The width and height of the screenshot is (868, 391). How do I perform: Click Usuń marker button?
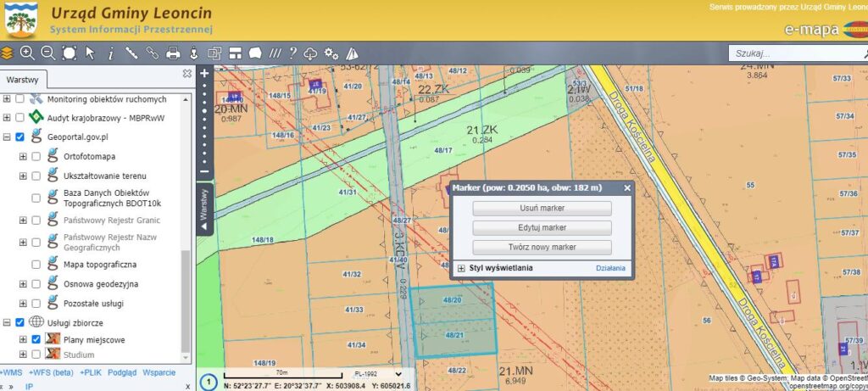click(542, 209)
